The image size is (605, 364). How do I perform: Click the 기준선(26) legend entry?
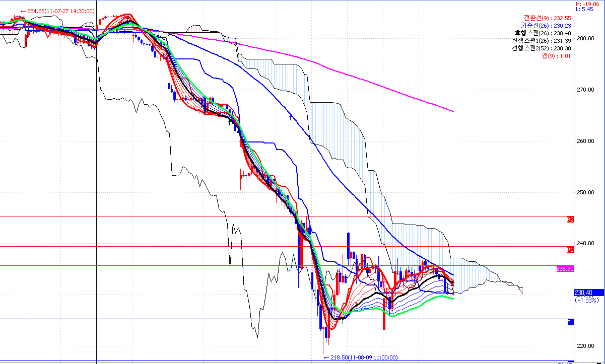coord(547,25)
